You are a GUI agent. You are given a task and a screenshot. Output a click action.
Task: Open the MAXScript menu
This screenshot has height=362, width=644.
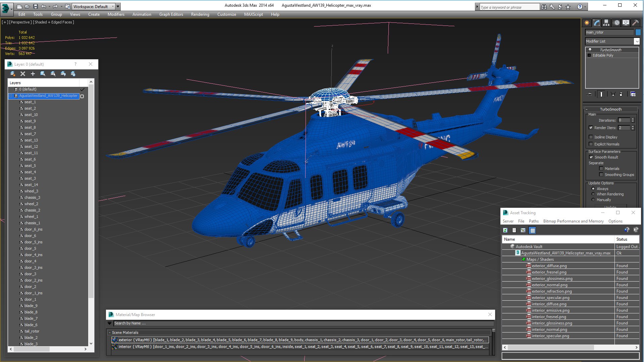254,14
